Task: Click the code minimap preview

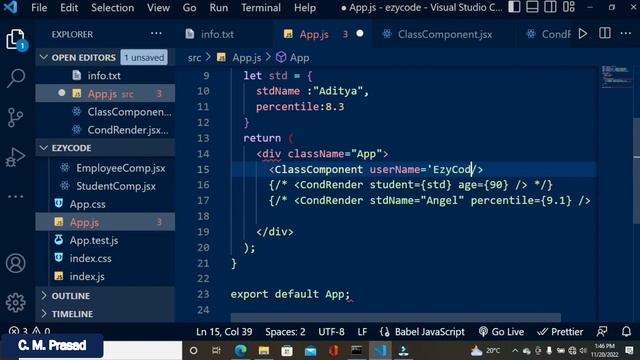Action: [616, 77]
